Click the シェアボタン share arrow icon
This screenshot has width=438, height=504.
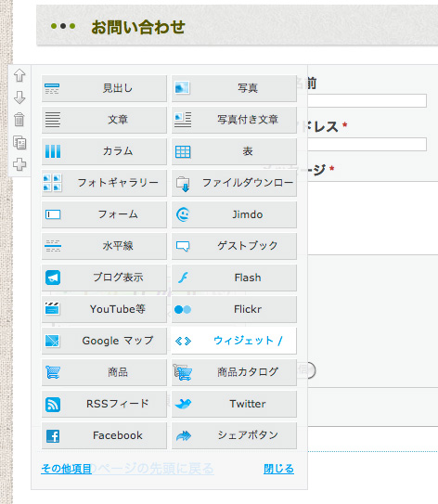coord(184,436)
